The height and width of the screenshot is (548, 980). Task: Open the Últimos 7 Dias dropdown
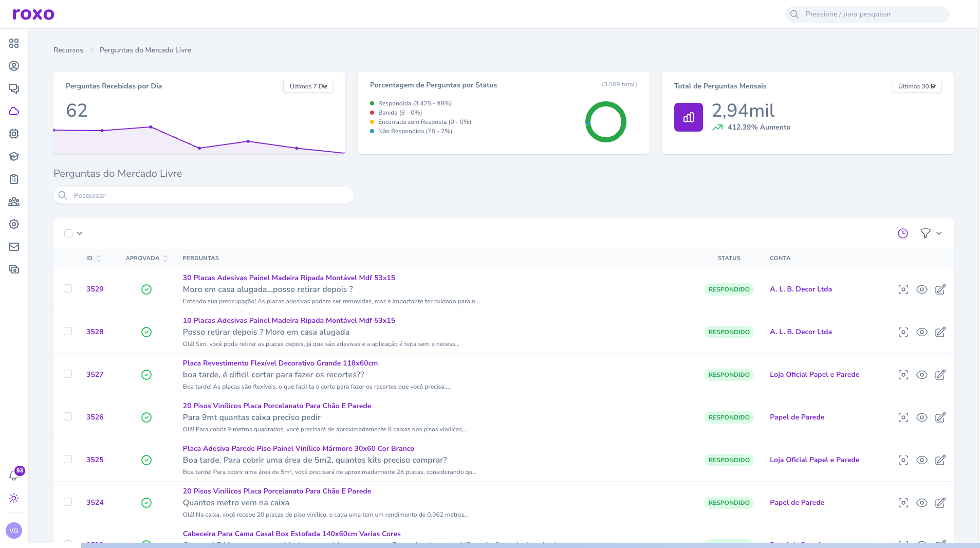coord(308,86)
